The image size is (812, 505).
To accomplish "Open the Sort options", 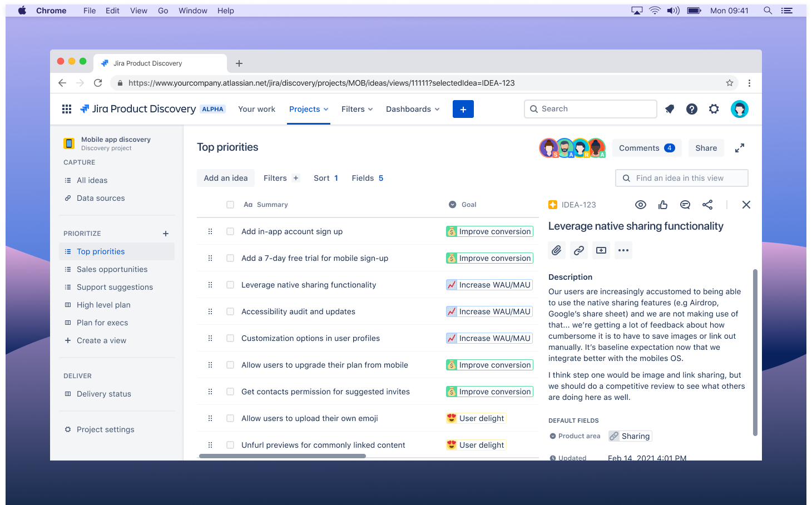I will coord(326,178).
